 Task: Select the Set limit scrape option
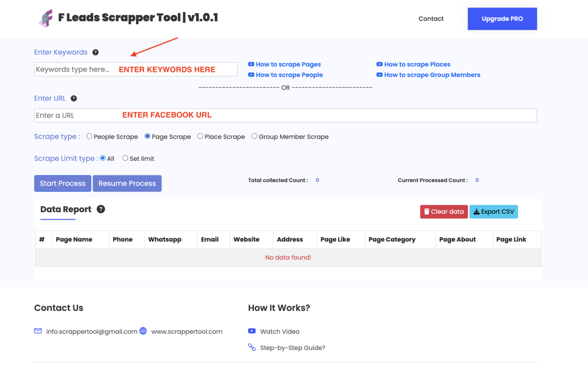(125, 157)
